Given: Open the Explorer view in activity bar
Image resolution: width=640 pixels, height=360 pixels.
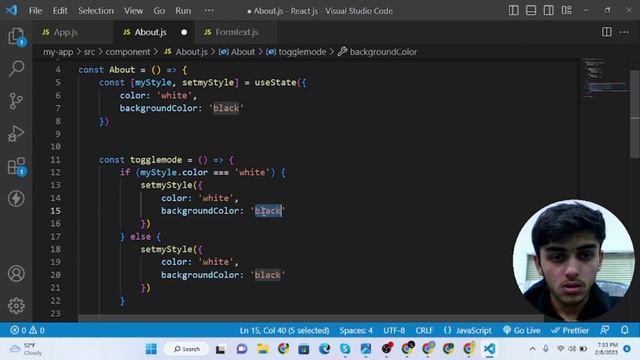Looking at the screenshot, I should click(x=16, y=37).
